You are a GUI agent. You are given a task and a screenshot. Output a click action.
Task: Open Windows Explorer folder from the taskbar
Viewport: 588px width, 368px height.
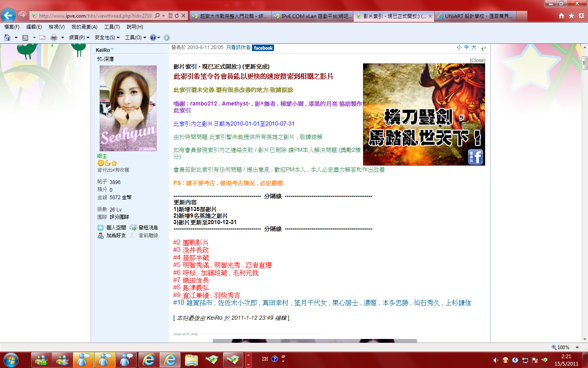[191, 360]
